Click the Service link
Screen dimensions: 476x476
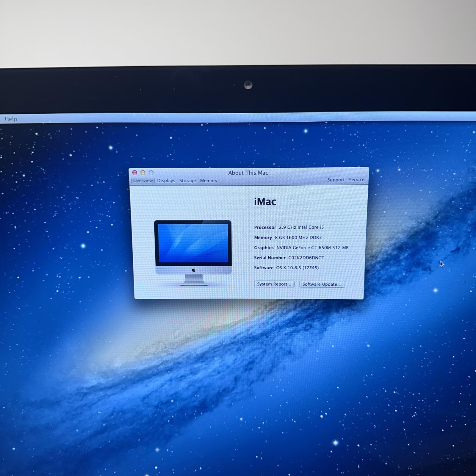pos(356,180)
